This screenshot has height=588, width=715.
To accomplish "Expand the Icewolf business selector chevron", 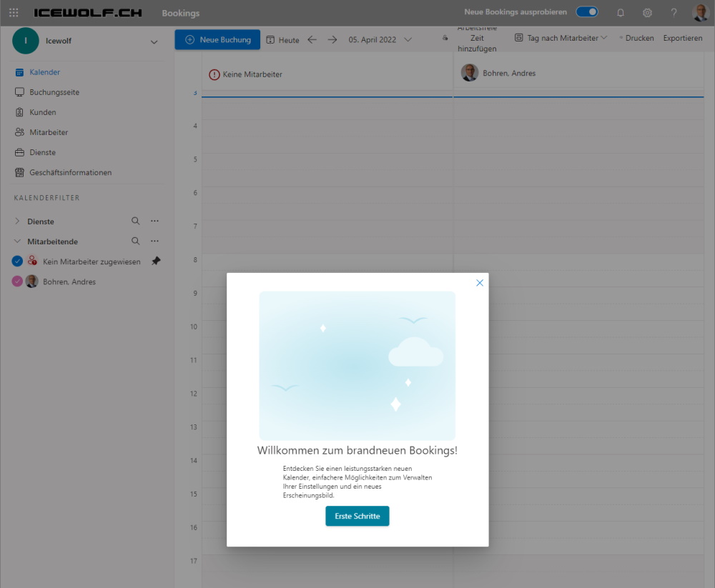I will 154,42.
